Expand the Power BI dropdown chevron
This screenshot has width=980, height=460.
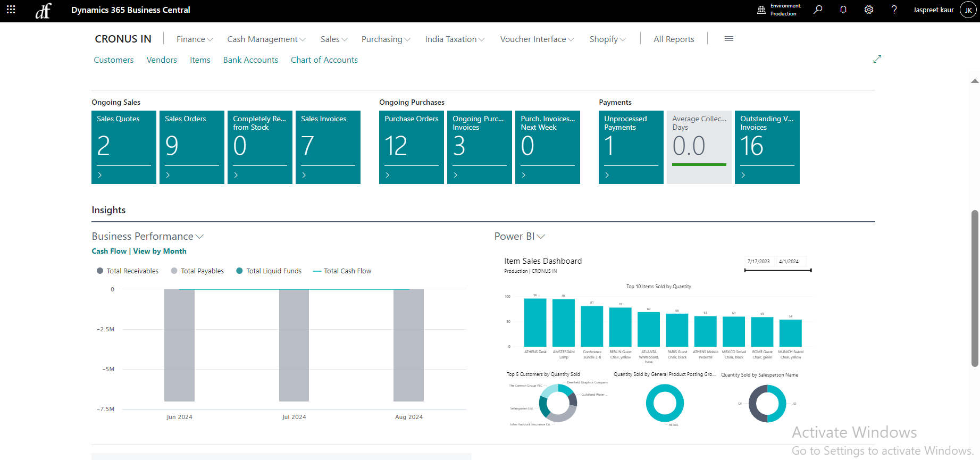click(x=541, y=237)
